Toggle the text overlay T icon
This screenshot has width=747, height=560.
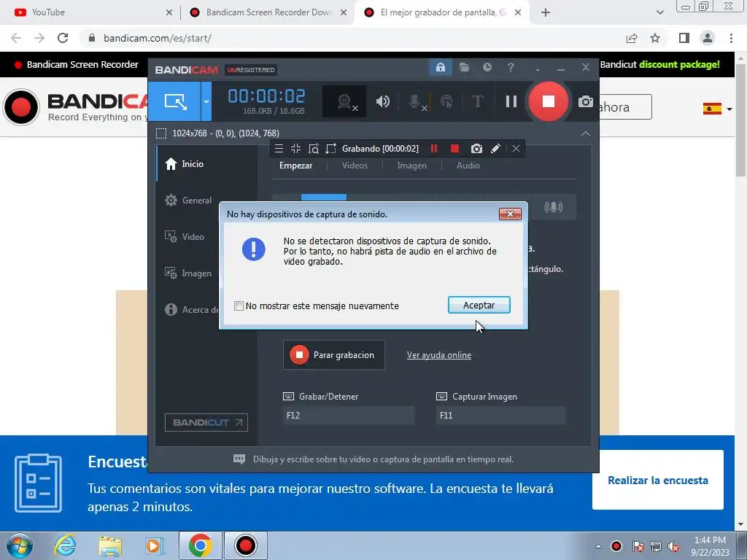(477, 101)
